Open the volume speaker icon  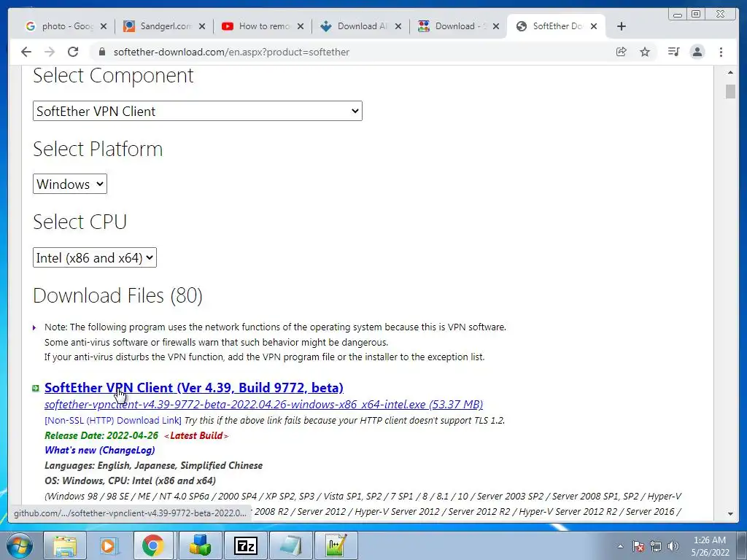click(x=673, y=546)
